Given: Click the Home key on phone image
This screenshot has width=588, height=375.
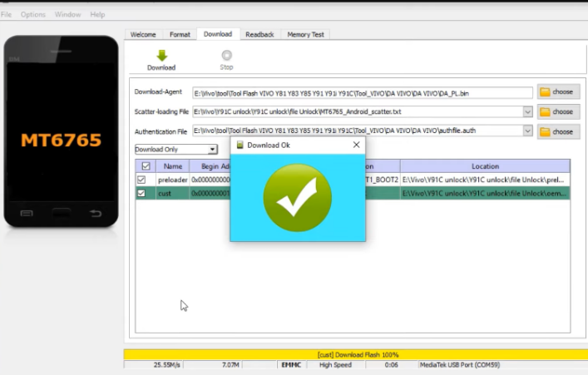Looking at the screenshot, I should pyautogui.click(x=61, y=213).
